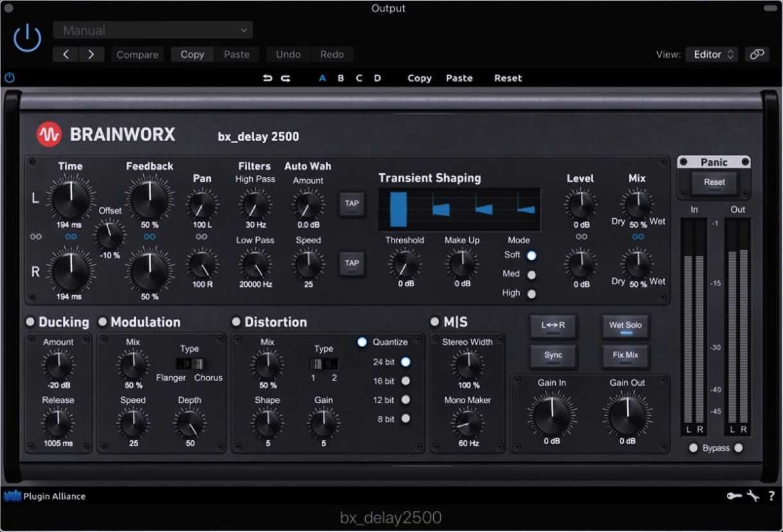The image size is (783, 532).
Task: Click Reset in the plugin toolbar
Action: pos(508,78)
